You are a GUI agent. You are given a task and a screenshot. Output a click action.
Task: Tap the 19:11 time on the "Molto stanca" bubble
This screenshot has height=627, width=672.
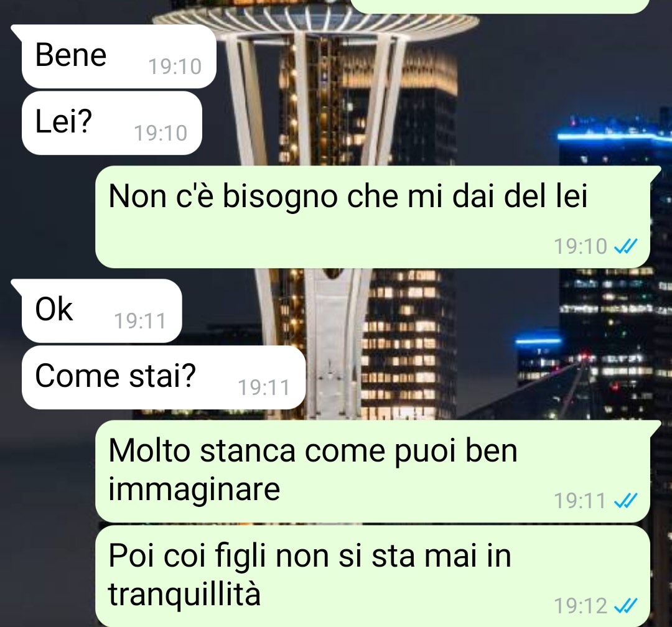pos(579,501)
